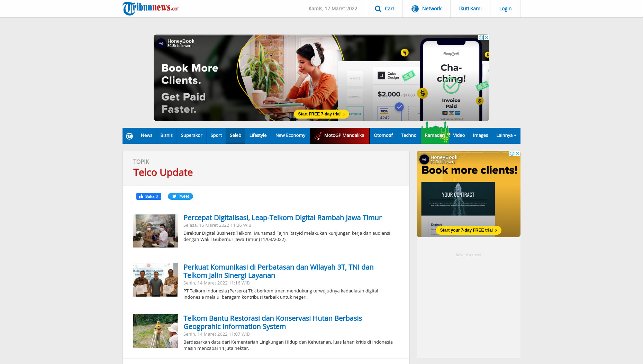Open article Perkuat Komunikasi di Perbatasan
The height and width of the screenshot is (364, 643).
pyautogui.click(x=279, y=271)
